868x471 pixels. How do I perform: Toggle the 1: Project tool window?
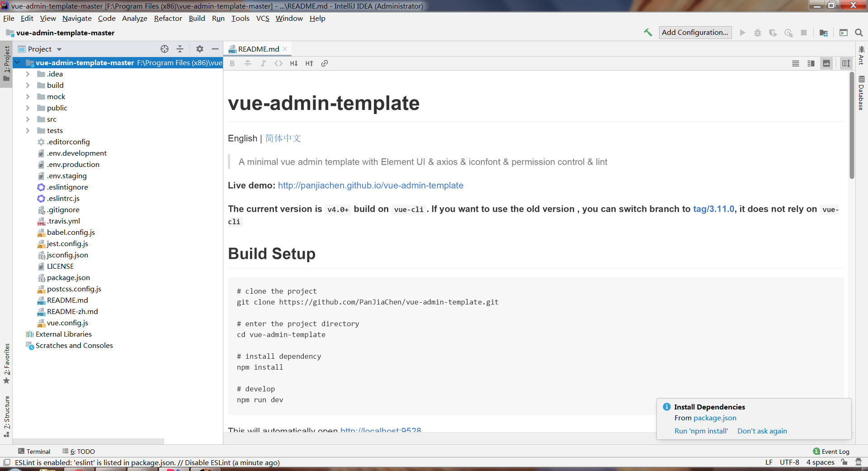coord(6,63)
